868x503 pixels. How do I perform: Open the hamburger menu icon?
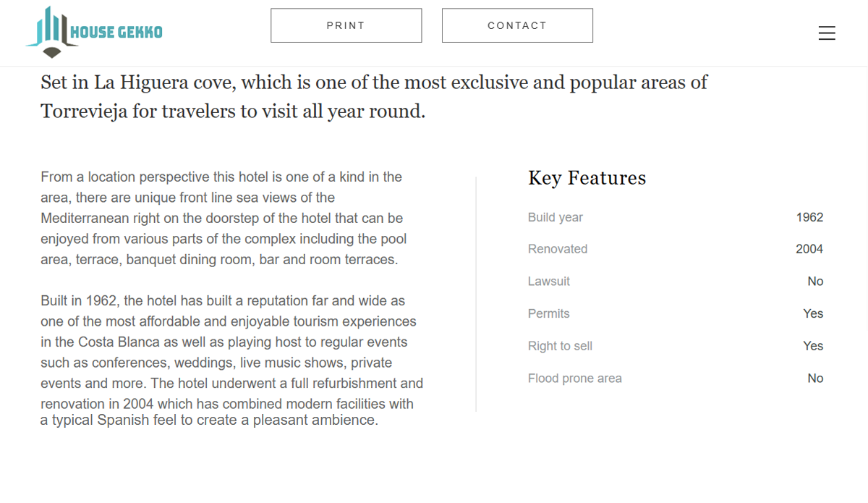(827, 33)
